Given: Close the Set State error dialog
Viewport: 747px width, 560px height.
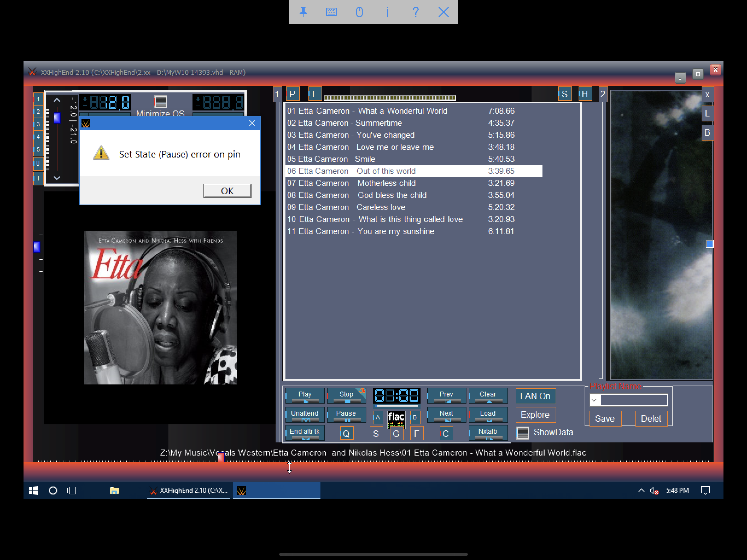Looking at the screenshot, I should [x=252, y=123].
